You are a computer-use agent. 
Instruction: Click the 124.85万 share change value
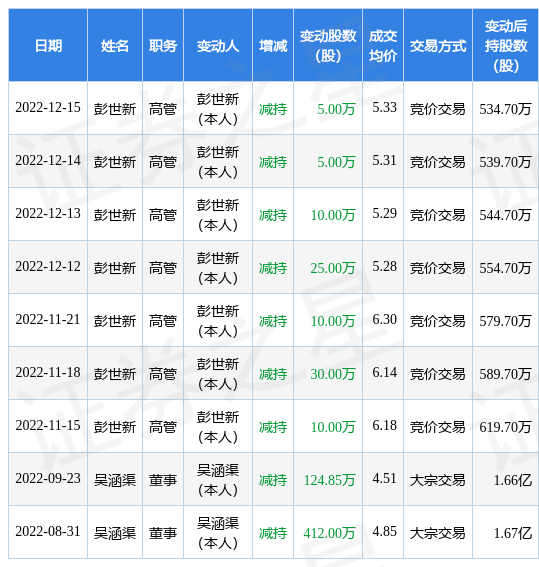[329, 480]
